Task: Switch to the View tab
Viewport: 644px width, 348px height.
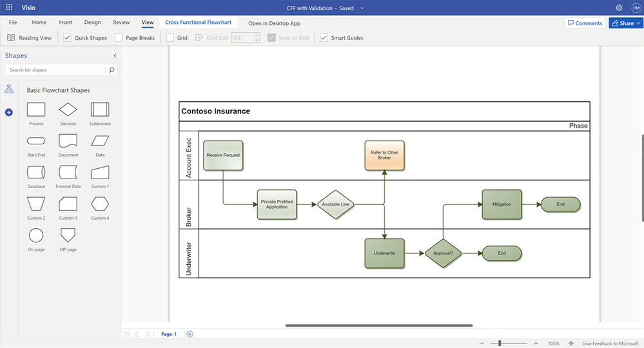Action: click(x=148, y=23)
